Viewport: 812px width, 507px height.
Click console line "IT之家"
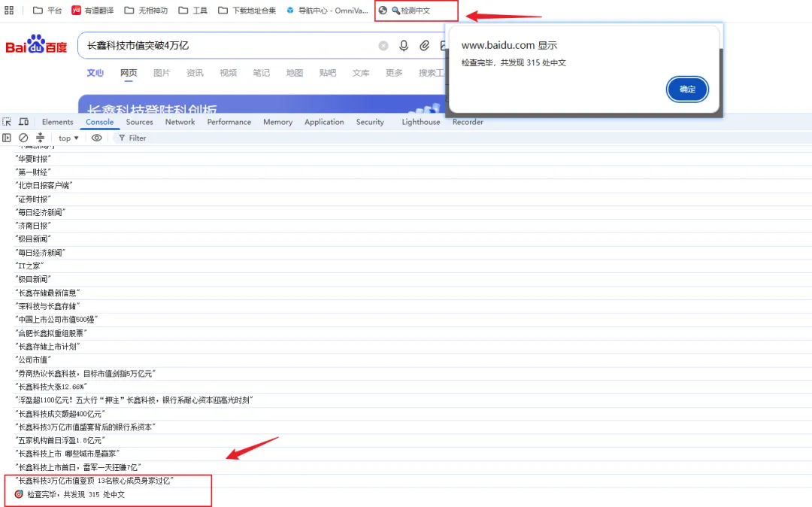[29, 266]
